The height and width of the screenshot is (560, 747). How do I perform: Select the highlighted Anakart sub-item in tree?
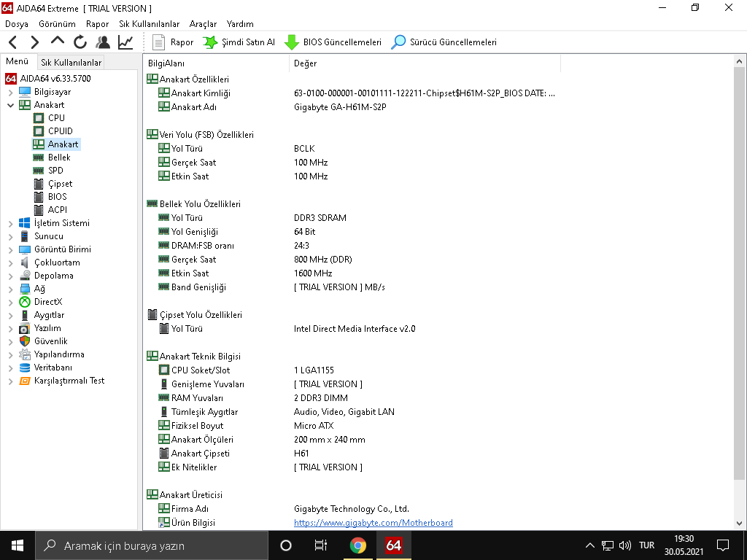click(x=63, y=144)
